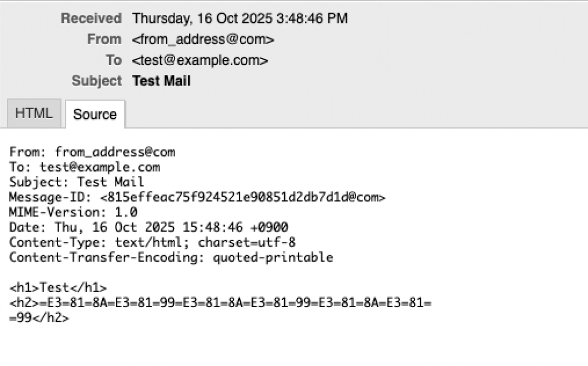
Task: Click the Subject: Test Mail source line
Action: point(76,182)
